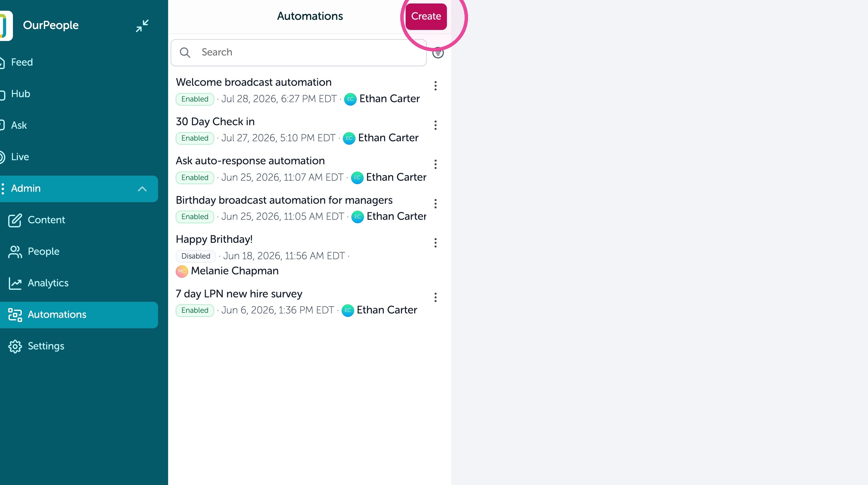Collapse the Admin section chevron
This screenshot has width=868, height=485.
pos(142,189)
